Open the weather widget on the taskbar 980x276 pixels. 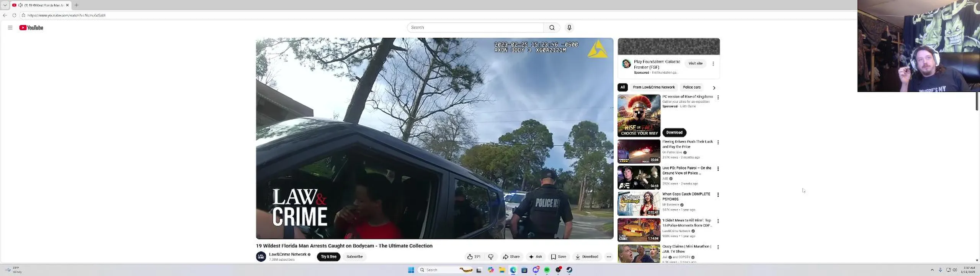pyautogui.click(x=13, y=270)
